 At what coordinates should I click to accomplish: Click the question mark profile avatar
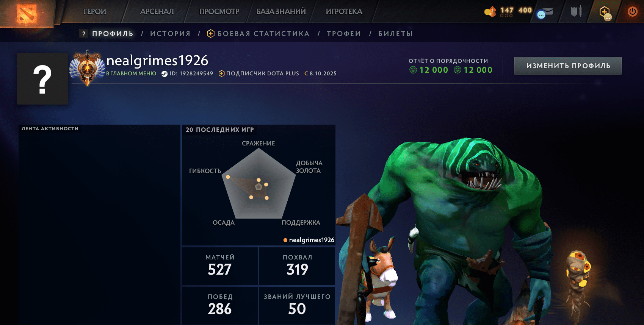pyautogui.click(x=42, y=79)
